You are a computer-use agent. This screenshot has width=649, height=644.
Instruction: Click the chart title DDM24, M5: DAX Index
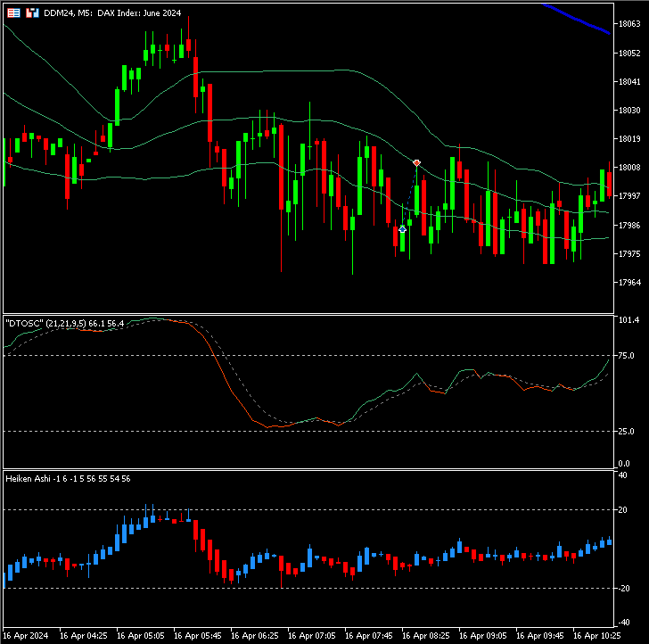tap(112, 12)
